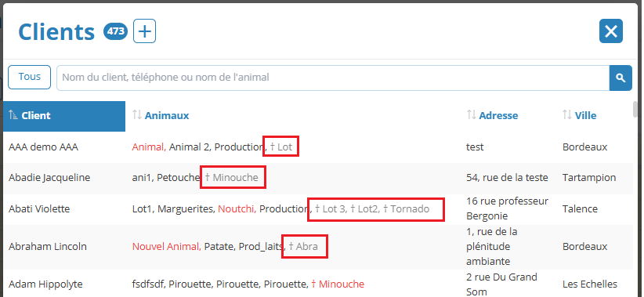Select the deceased animal Abra
This screenshot has width=644, height=297.
click(303, 247)
